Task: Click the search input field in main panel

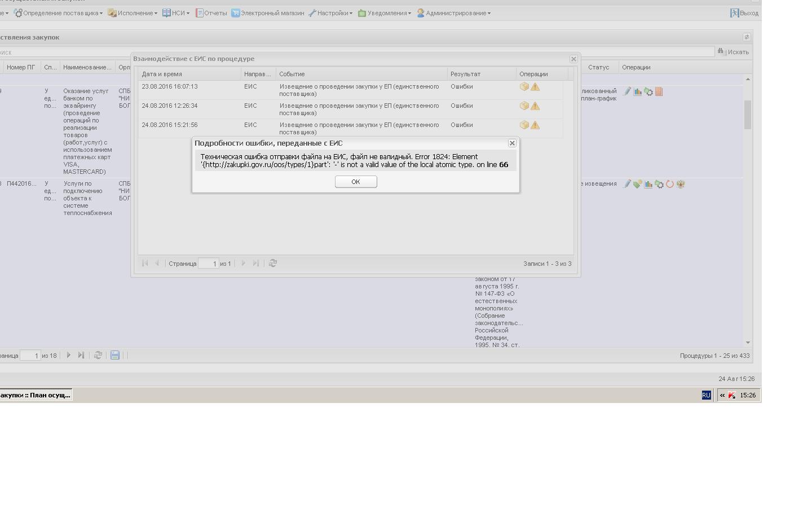Action: point(357,52)
